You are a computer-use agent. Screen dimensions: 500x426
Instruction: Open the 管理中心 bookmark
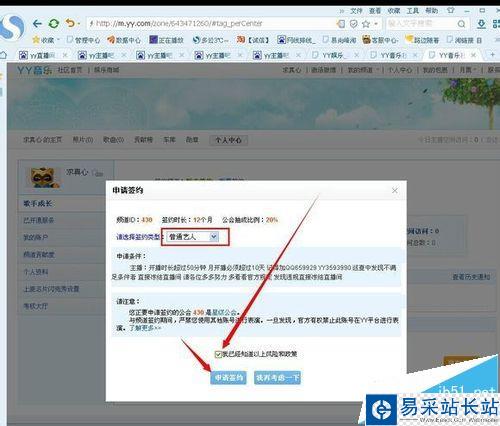coord(83,40)
